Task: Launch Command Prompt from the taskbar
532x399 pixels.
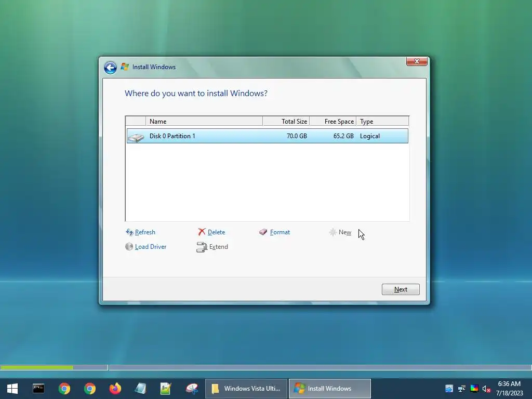Action: (38, 389)
